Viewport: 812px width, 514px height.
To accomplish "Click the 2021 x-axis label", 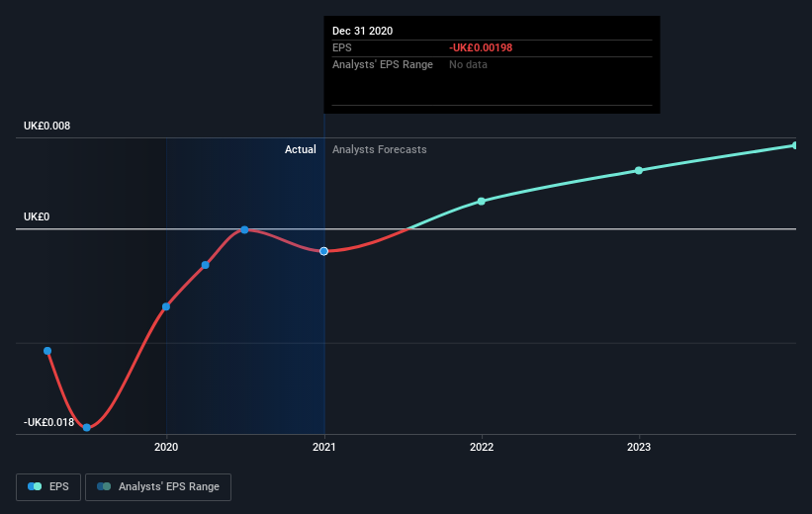I will [x=323, y=447].
